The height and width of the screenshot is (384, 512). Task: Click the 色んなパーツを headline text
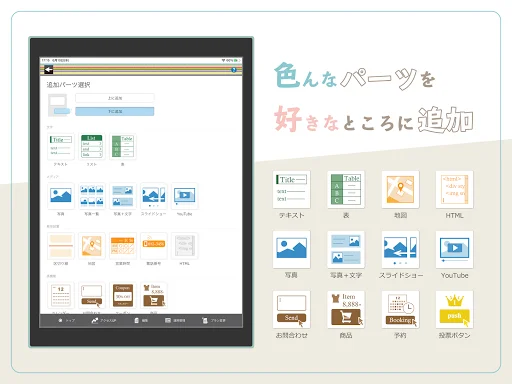coord(355,76)
